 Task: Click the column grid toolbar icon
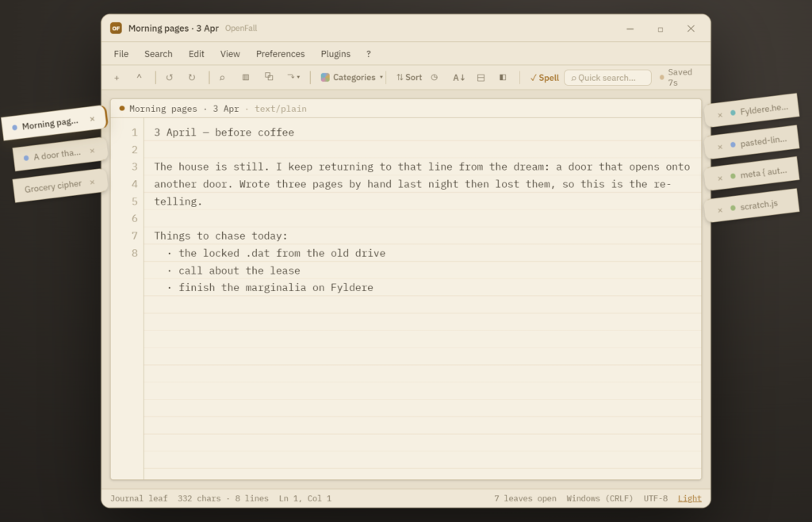[246, 78]
